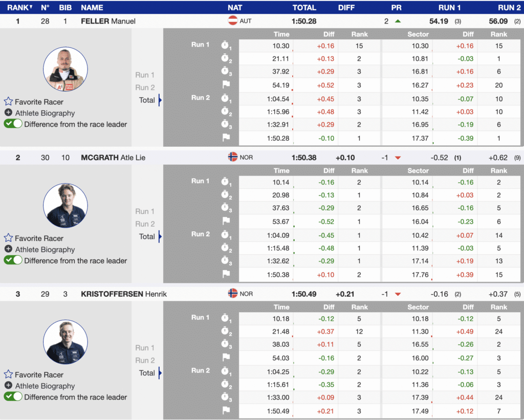Click the plus icon for McGrath's Athlete Biography
The height and width of the screenshot is (420, 524).
[8, 249]
